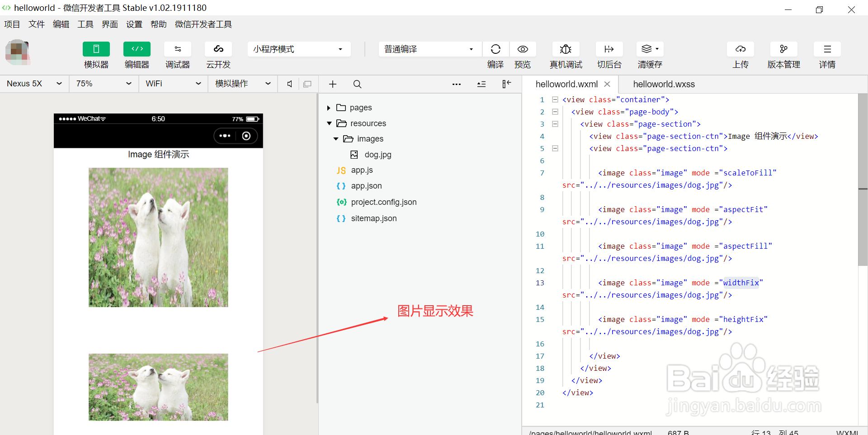868x435 pixels.
Task: Click the user avatar
Action: pos(18,52)
